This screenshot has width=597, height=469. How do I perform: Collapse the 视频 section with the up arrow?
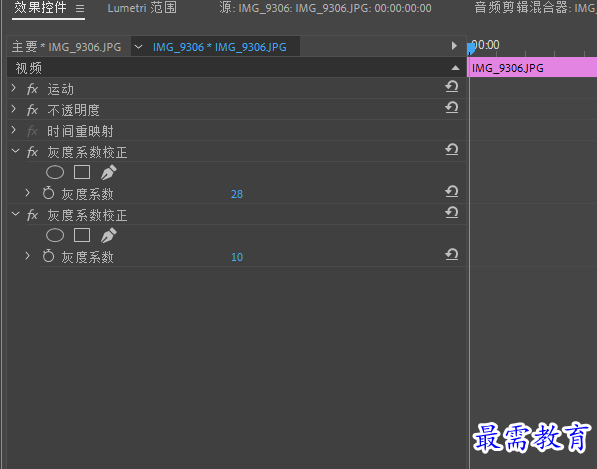click(x=455, y=68)
